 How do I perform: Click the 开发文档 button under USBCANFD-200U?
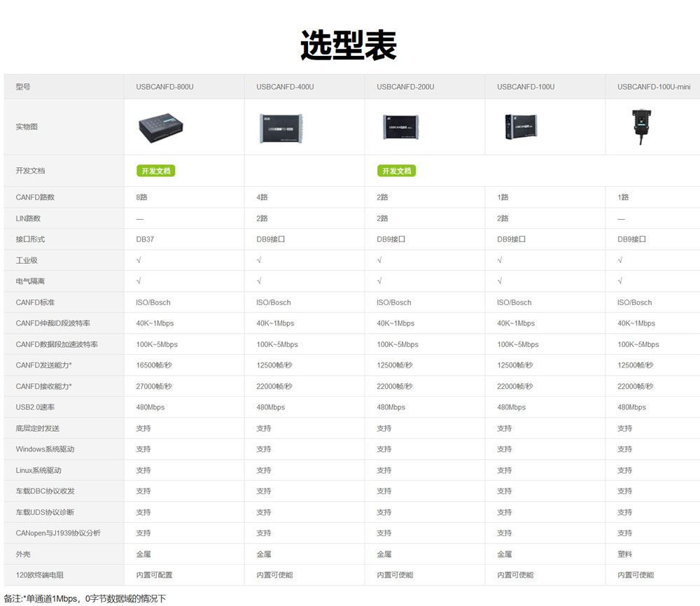(396, 171)
